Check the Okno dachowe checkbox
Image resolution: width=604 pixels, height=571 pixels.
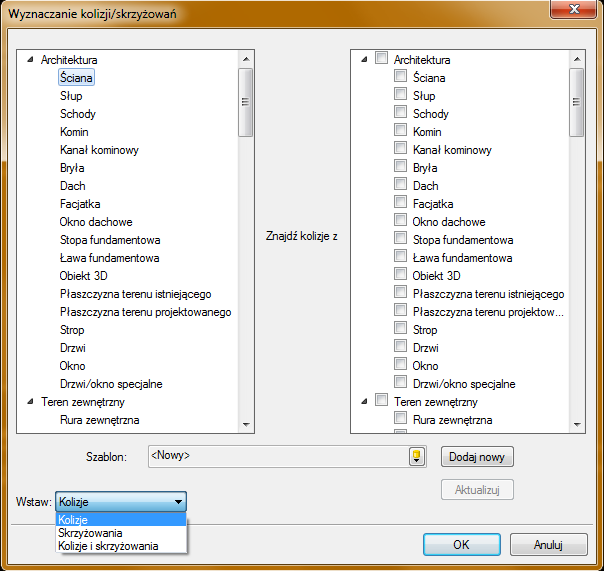tap(401, 220)
